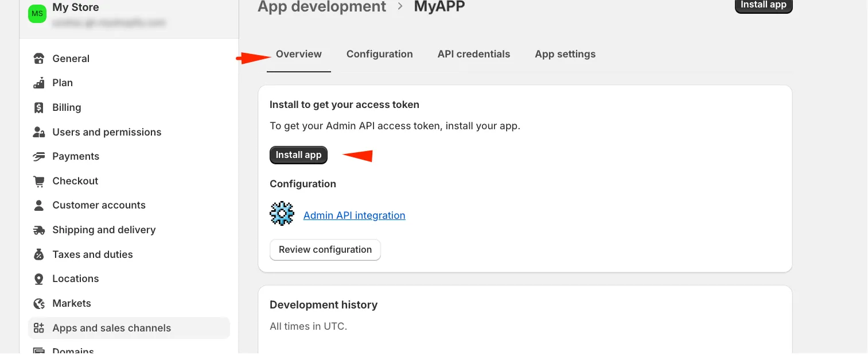Open the Configuration tab
Screen dimensions: 868x355
pyautogui.click(x=380, y=54)
